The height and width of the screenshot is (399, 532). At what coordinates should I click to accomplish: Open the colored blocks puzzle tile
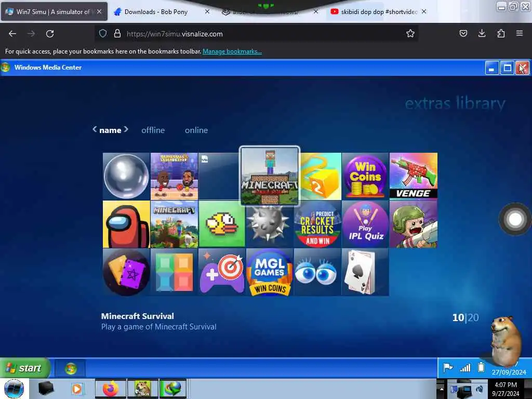(174, 272)
